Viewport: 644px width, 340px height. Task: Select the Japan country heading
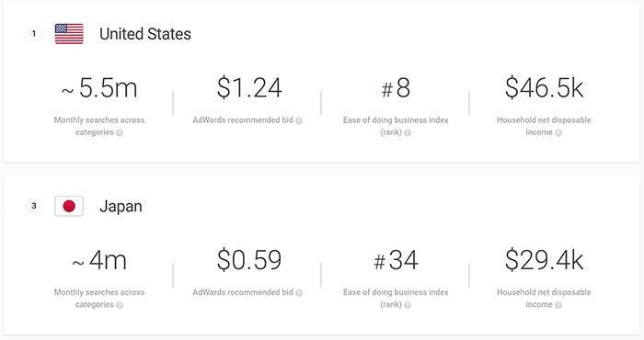(x=121, y=206)
